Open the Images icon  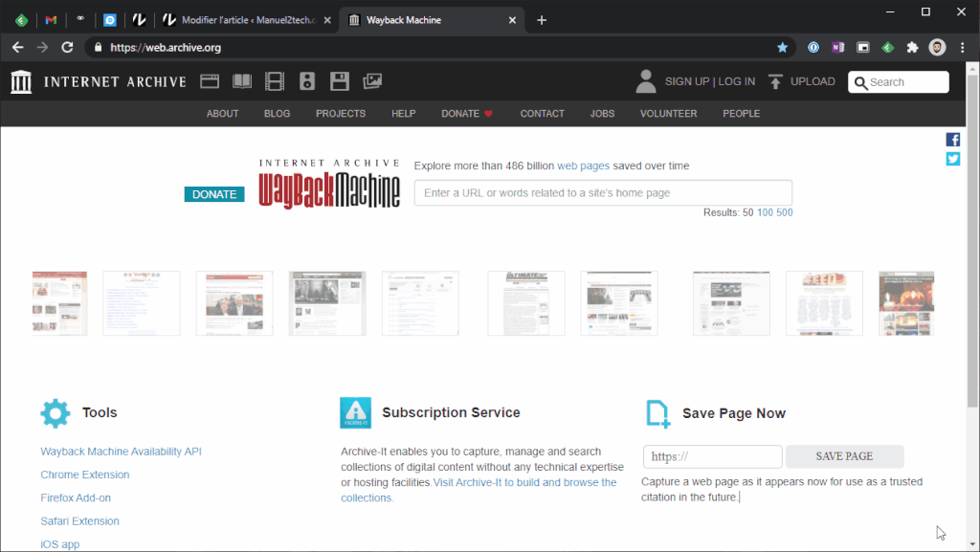point(372,81)
